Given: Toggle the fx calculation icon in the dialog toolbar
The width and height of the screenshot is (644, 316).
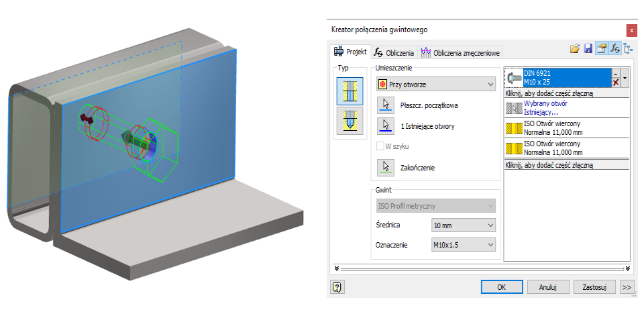Looking at the screenshot, I should [x=615, y=49].
